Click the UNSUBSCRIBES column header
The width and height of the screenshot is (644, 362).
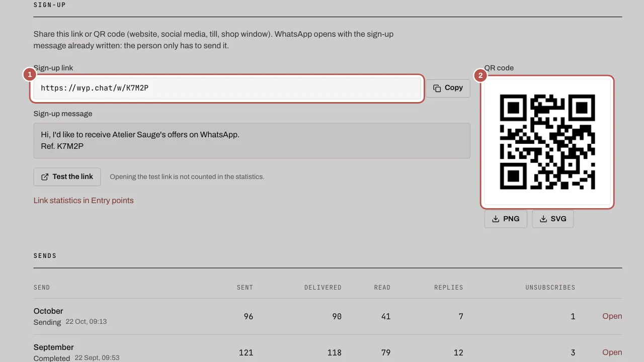[550, 288]
